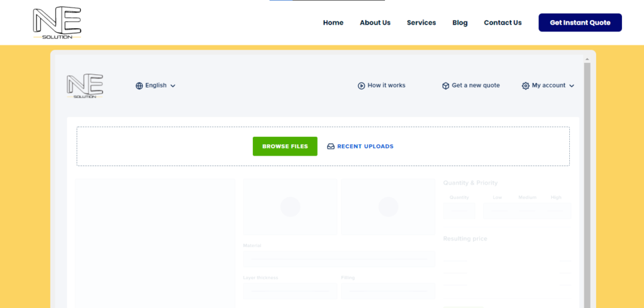Image resolution: width=644 pixels, height=308 pixels.
Task: Go to About Us page
Action: click(x=375, y=23)
